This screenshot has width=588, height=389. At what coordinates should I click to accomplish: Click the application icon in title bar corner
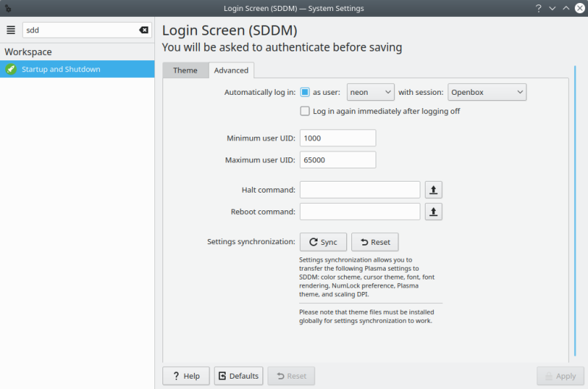click(7, 8)
